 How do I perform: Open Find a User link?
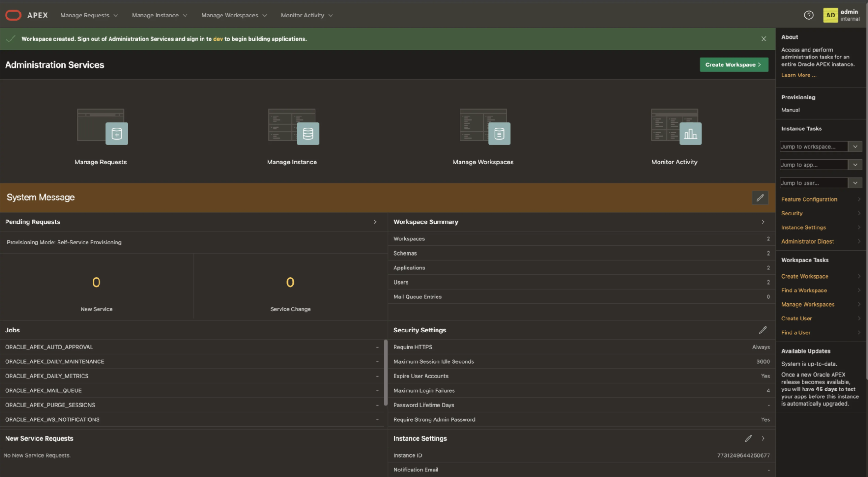pos(795,332)
